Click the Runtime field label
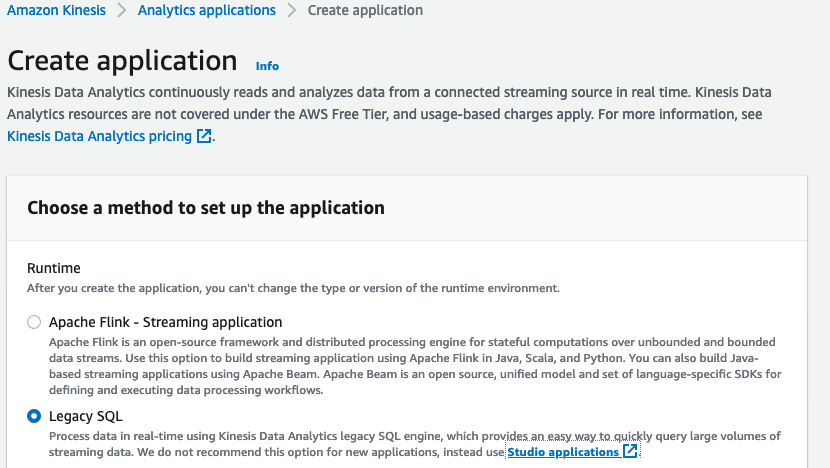The height and width of the screenshot is (468, 830). click(x=53, y=268)
